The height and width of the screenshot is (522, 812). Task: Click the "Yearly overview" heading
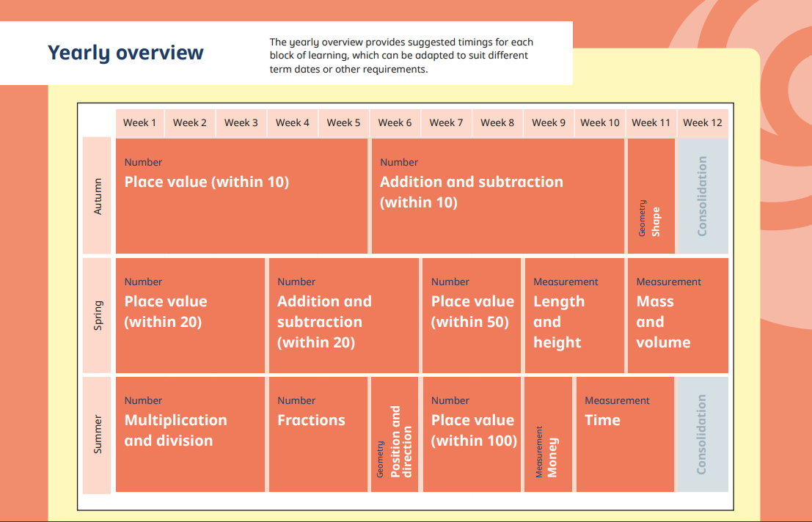[126, 53]
